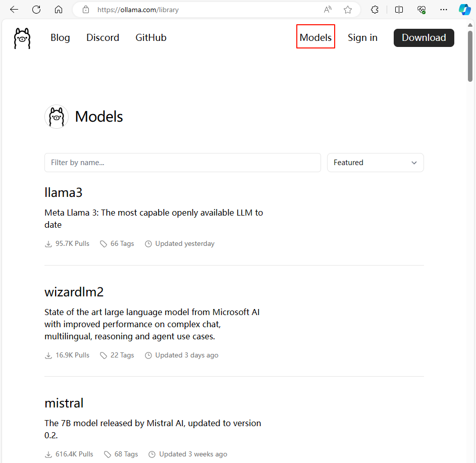Screen dimensions: 476x463
Task: Click the page vertical scrollbar thumb
Action: 470,56
